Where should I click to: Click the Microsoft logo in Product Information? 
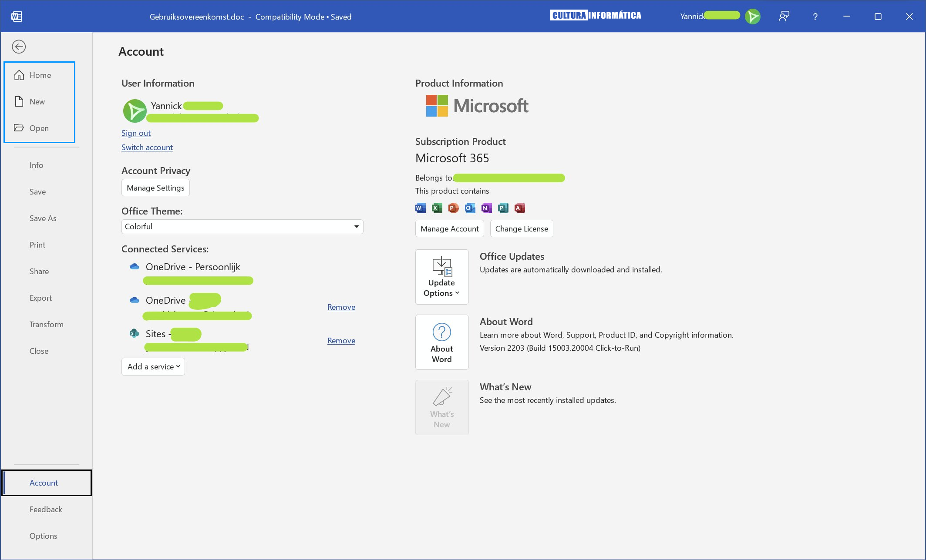[x=477, y=106]
